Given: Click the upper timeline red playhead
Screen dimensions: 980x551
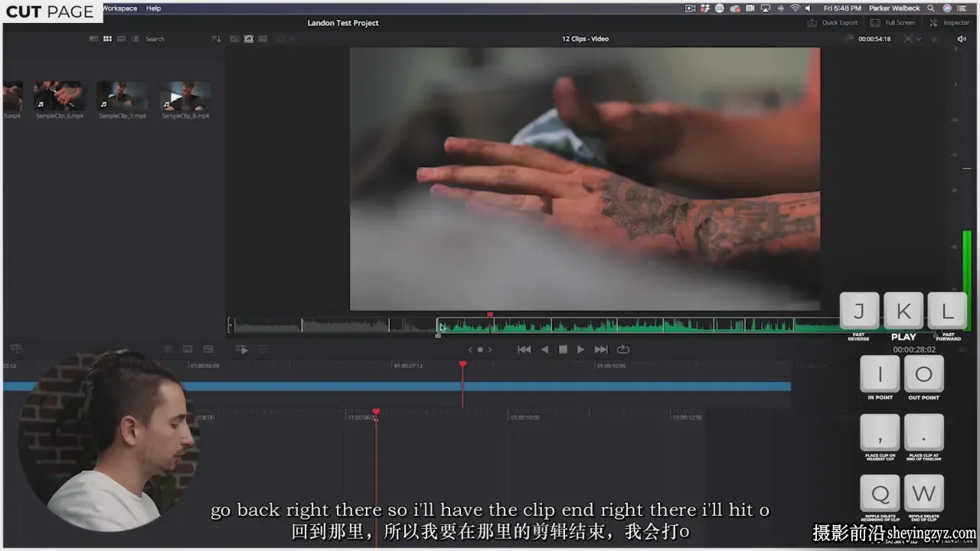Looking at the screenshot, I should (462, 365).
